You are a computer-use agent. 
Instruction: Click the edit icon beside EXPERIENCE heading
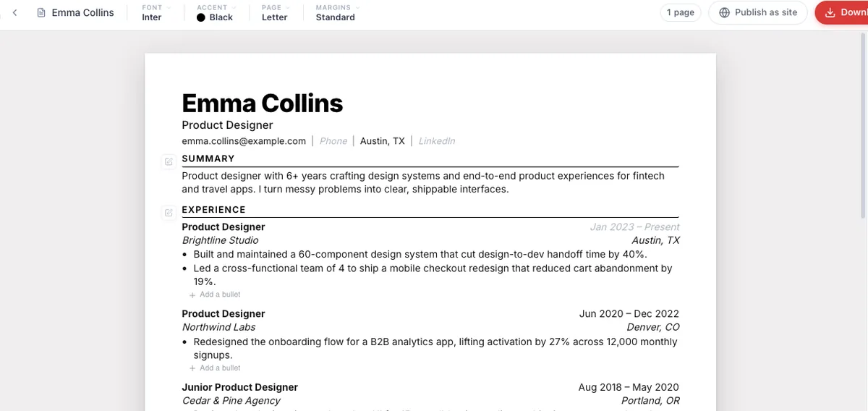169,212
